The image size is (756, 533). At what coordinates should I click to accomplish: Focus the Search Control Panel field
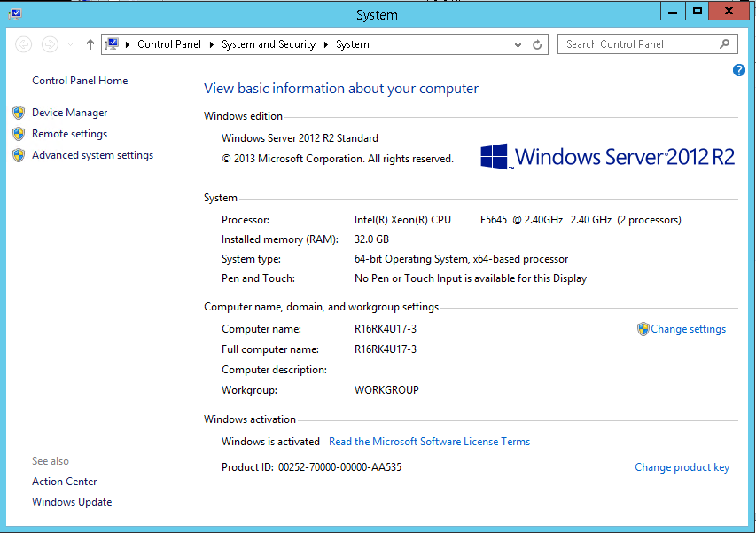point(638,44)
